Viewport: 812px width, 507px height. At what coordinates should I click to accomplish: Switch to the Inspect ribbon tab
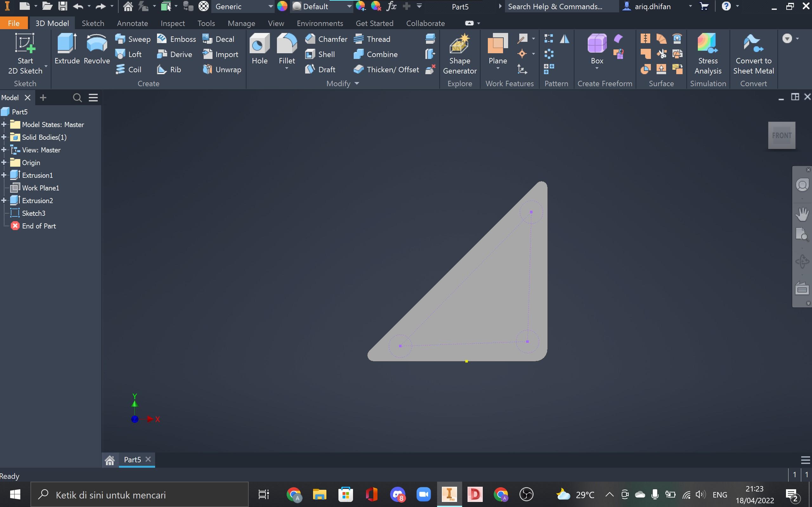[x=173, y=23]
